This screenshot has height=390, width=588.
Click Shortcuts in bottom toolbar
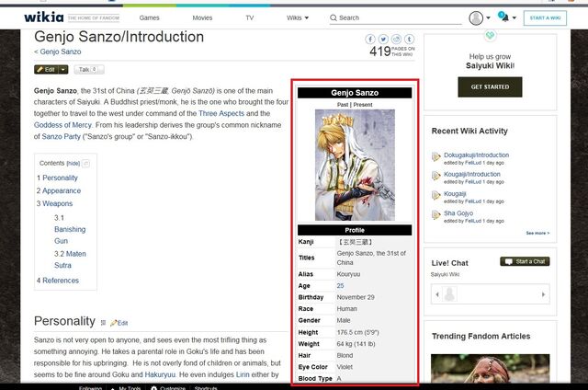pos(206,388)
